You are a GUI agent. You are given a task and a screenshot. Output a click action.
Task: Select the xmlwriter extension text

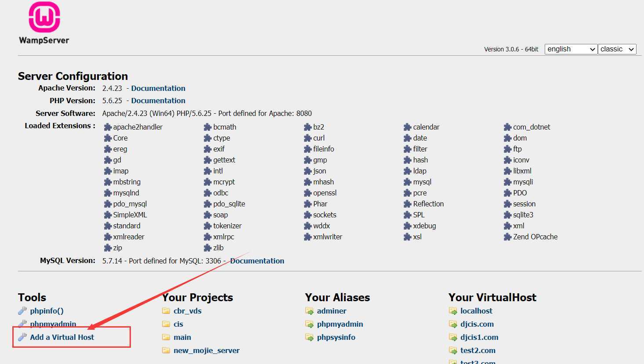coord(328,237)
